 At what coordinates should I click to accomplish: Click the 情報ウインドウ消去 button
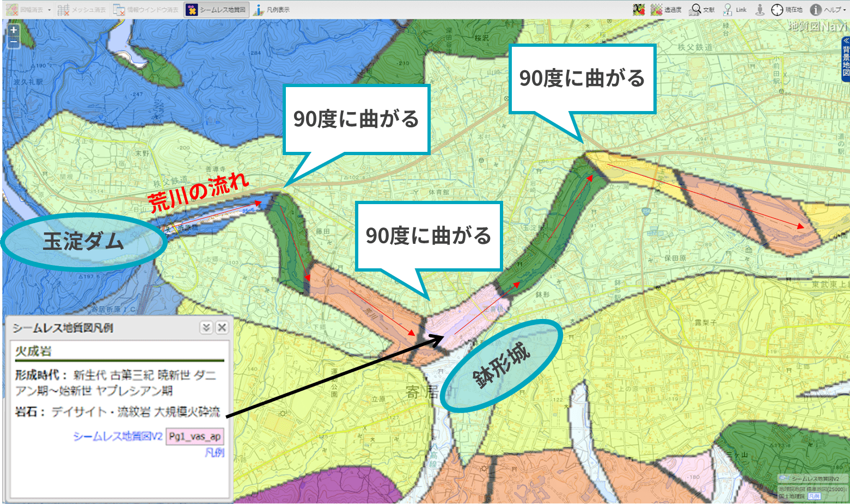point(145,10)
